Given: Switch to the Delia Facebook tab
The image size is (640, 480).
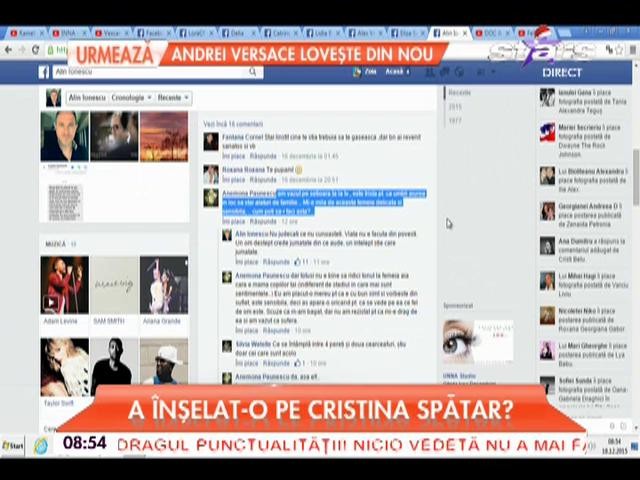Looking at the screenshot, I should (238, 33).
